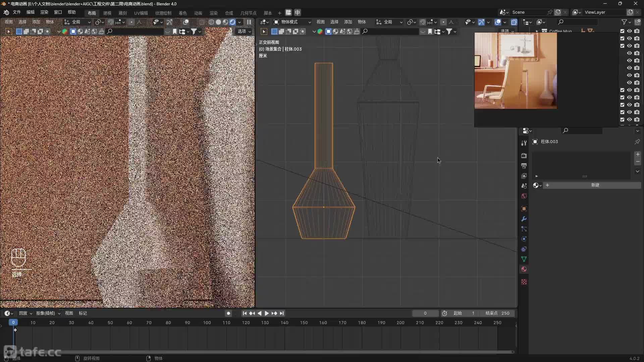Click the end frame 250 field

point(498,313)
